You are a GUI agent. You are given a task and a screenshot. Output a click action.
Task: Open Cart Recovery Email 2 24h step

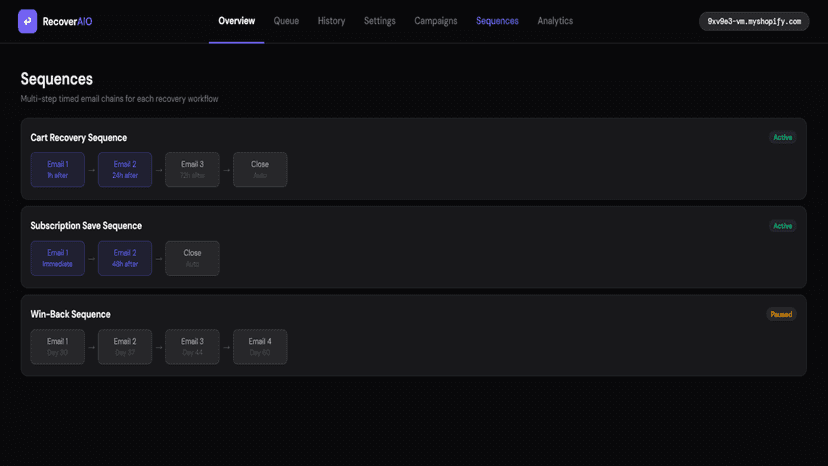point(125,170)
